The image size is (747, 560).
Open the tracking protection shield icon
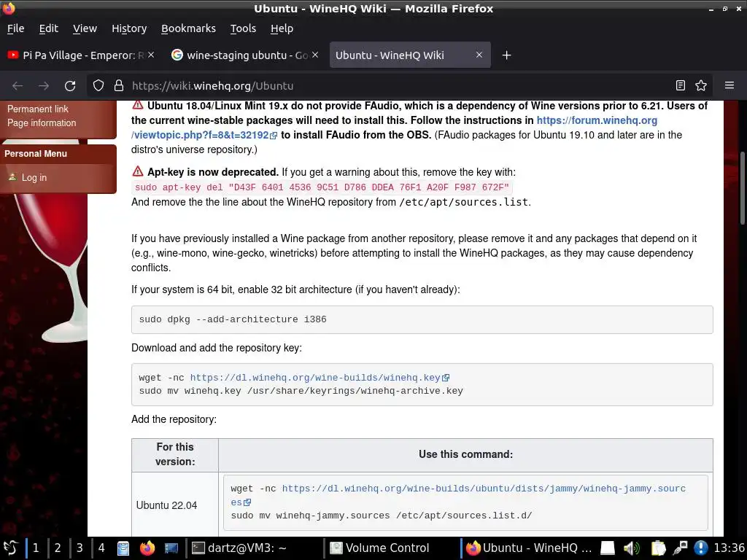(98, 86)
